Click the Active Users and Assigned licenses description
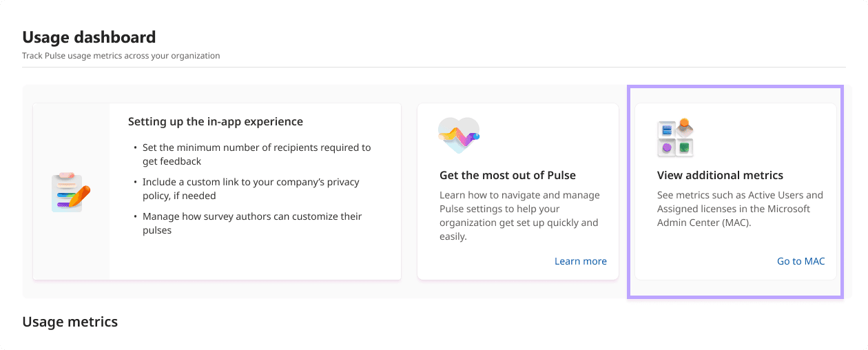The width and height of the screenshot is (868, 350). (x=740, y=209)
